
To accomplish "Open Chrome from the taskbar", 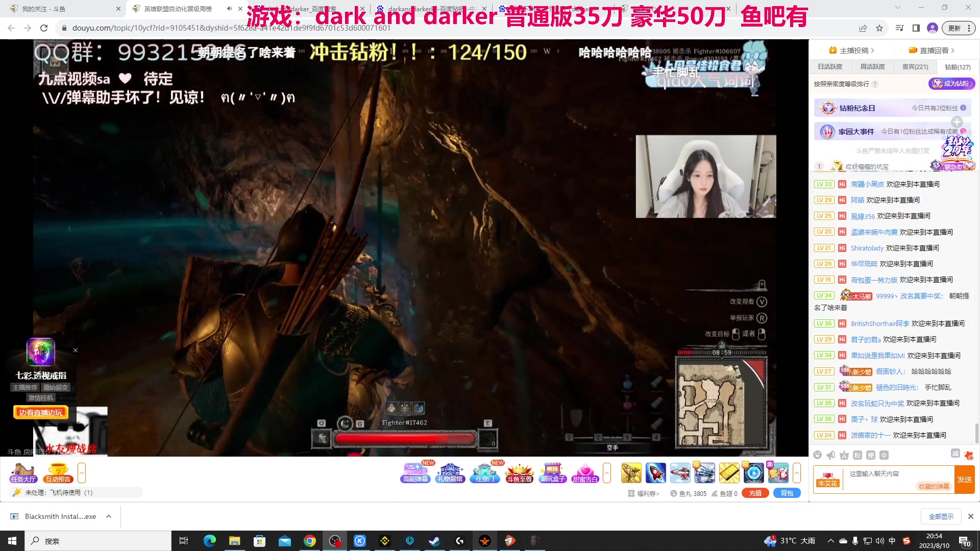I will (309, 541).
